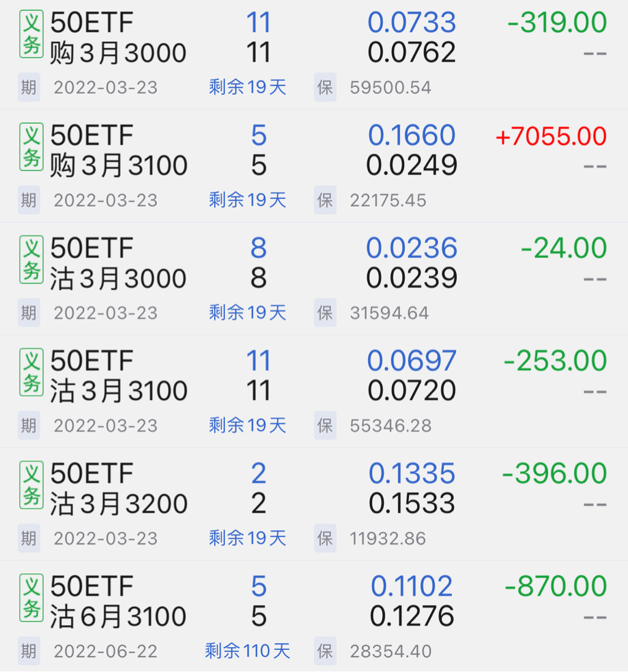Select the 50ETF 购3月3100 contract name

click(118, 150)
